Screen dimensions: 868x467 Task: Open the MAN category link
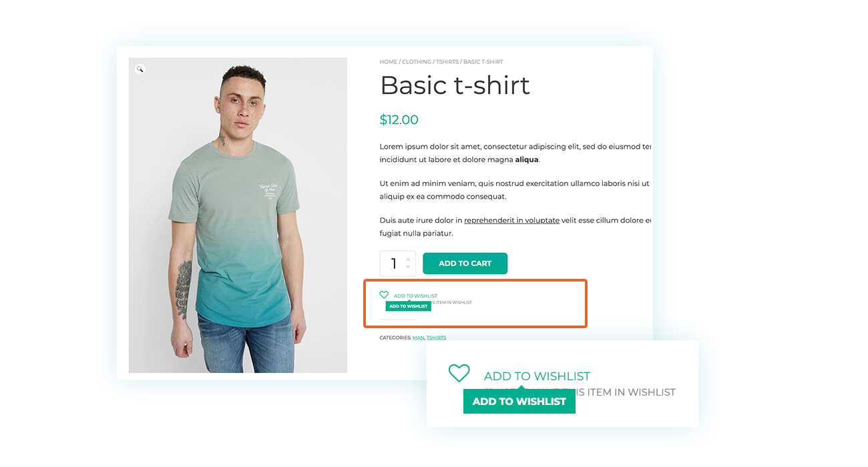(419, 338)
